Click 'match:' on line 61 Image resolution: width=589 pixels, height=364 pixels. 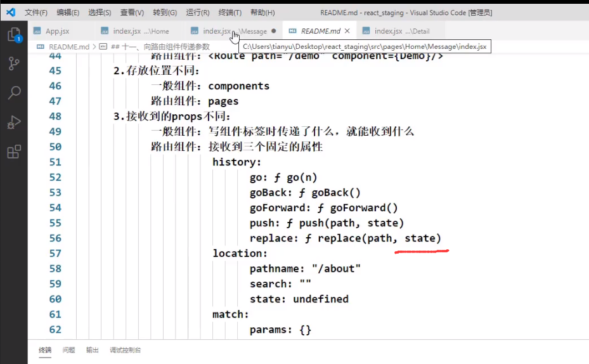pos(231,315)
